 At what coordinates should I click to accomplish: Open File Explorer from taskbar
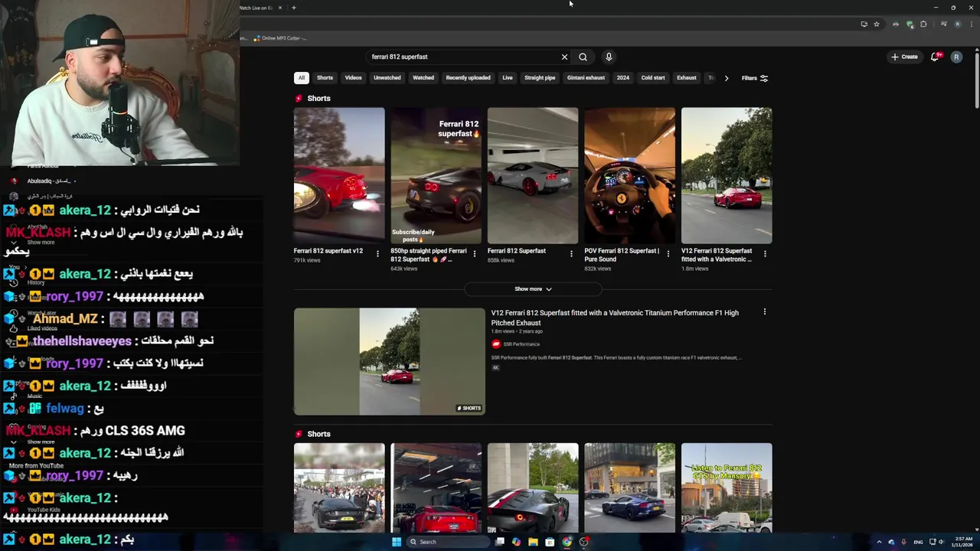pyautogui.click(x=534, y=542)
